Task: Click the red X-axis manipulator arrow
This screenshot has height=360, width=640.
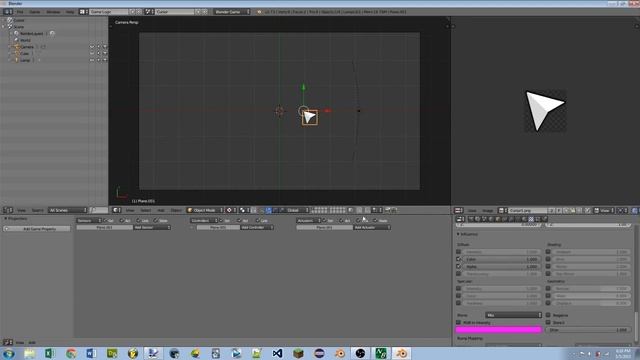Action: [327, 111]
